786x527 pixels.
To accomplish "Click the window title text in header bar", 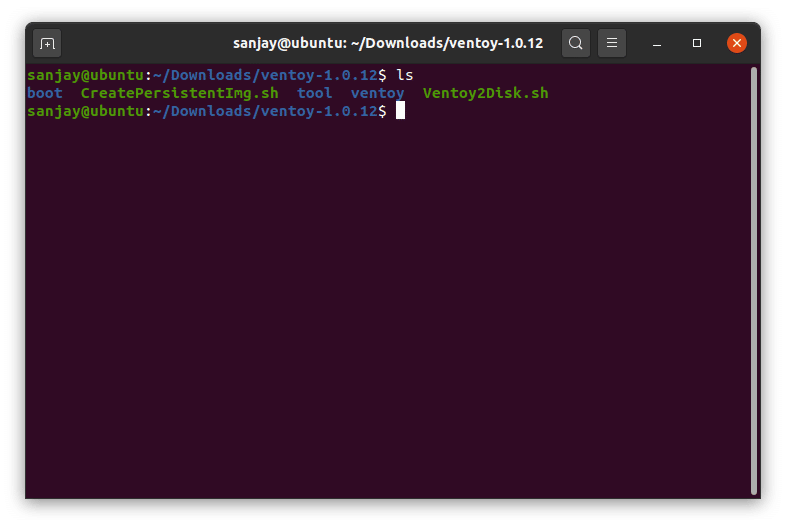I will [388, 43].
